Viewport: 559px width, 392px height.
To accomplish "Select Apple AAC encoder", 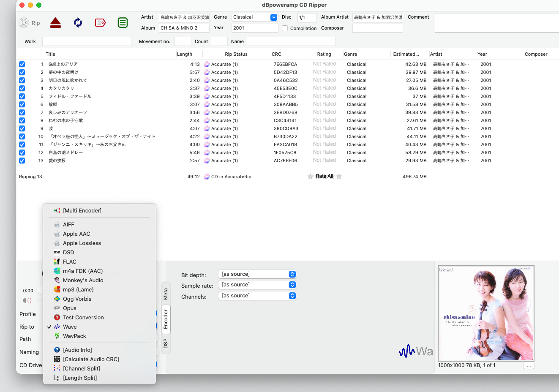I will [100, 234].
